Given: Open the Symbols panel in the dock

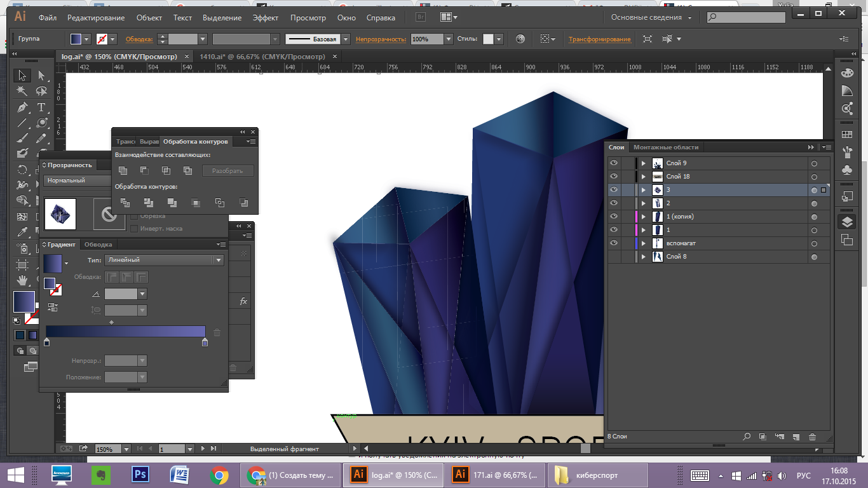Looking at the screenshot, I should 846,170.
